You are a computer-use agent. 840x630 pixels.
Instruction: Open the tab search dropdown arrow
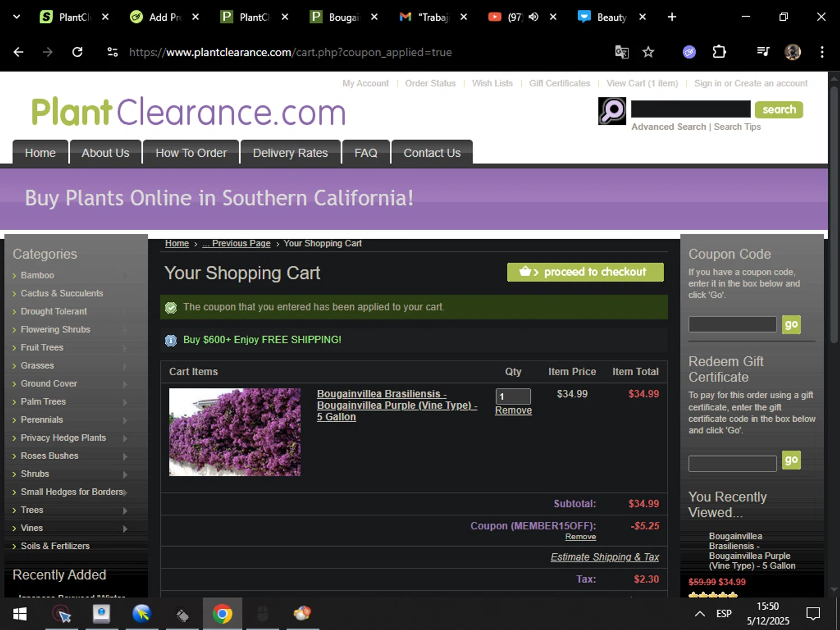[16, 17]
